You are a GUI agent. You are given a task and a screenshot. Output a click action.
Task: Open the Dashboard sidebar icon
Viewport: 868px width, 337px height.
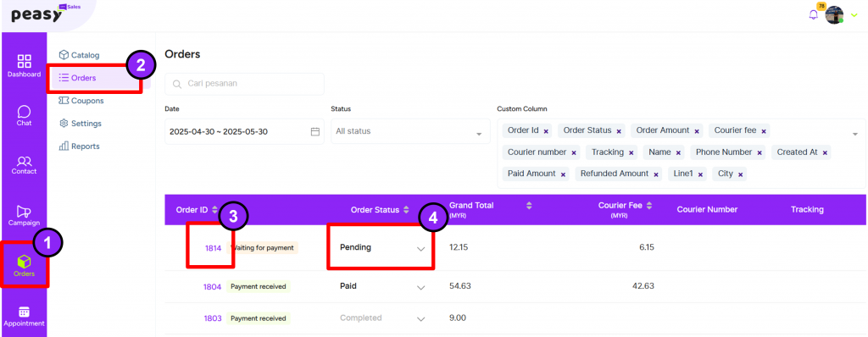(24, 61)
